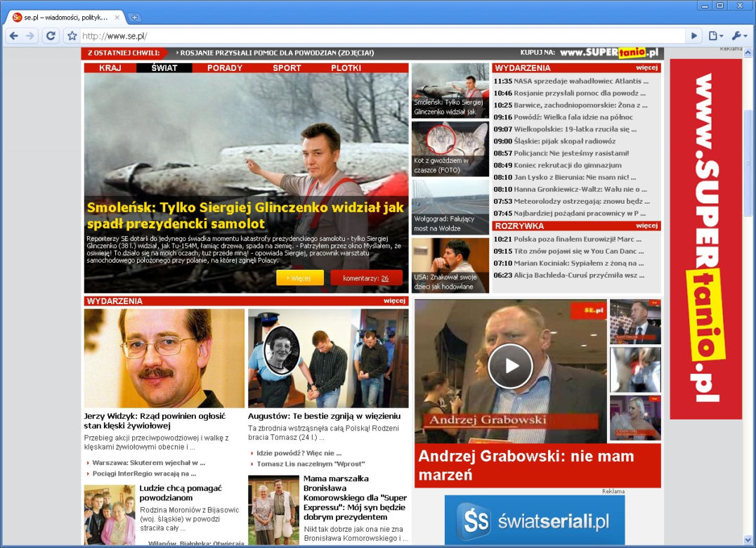Select the Wołgograd Falujący most thumbnail
Image resolution: width=756 pixels, height=548 pixels.
(x=450, y=207)
